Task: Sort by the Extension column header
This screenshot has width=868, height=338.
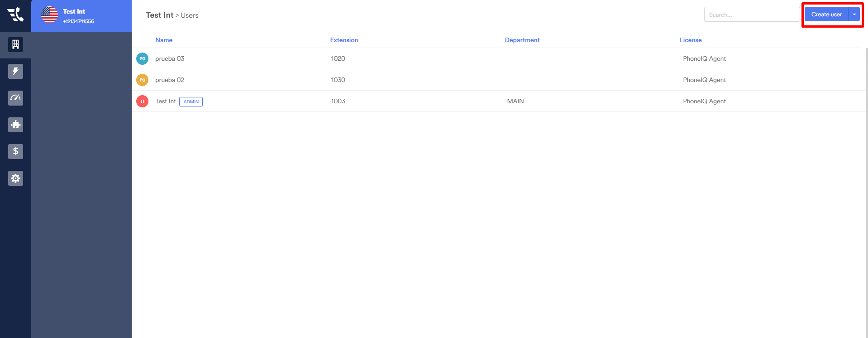Action: pos(344,40)
